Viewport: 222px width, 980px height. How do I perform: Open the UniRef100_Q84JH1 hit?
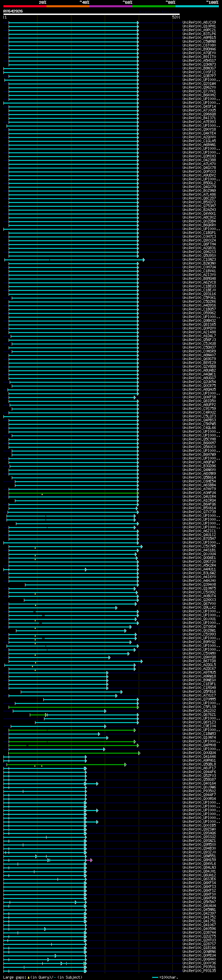click(199, 872)
